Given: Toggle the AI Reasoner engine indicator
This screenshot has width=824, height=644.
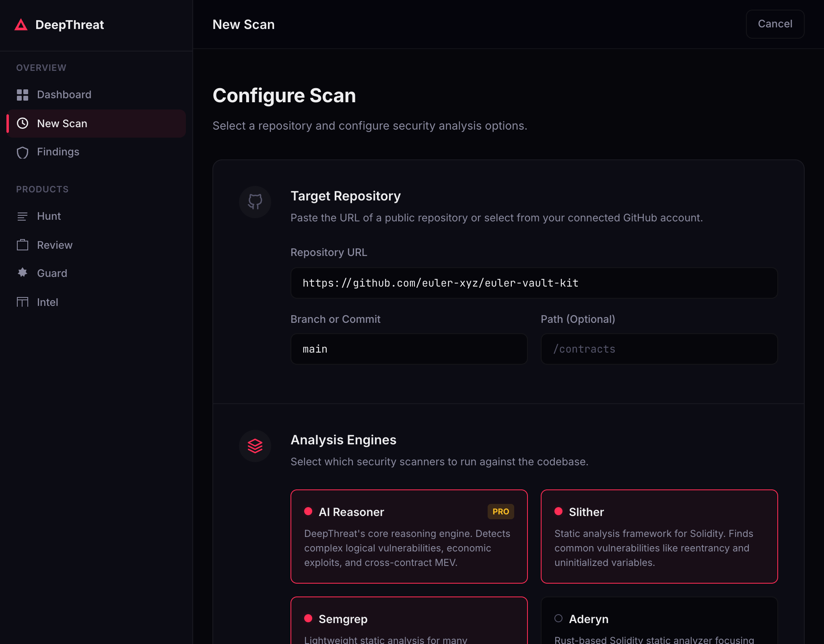Looking at the screenshot, I should pyautogui.click(x=308, y=511).
